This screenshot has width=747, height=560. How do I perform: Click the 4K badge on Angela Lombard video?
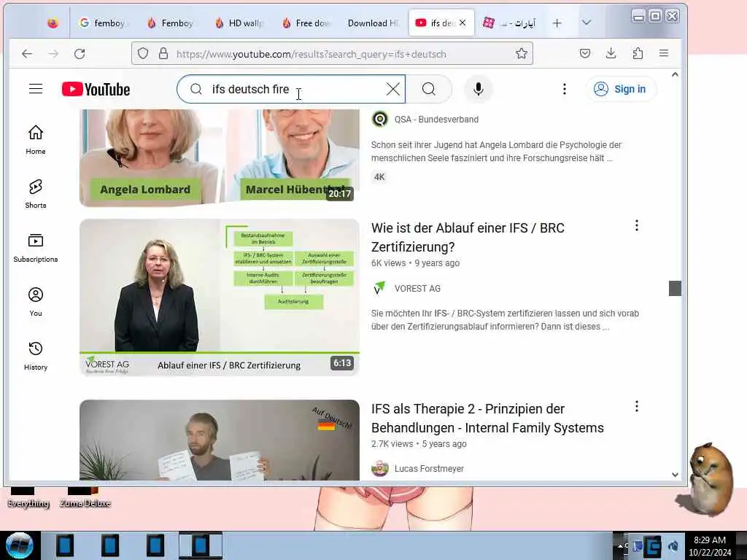coord(379,177)
